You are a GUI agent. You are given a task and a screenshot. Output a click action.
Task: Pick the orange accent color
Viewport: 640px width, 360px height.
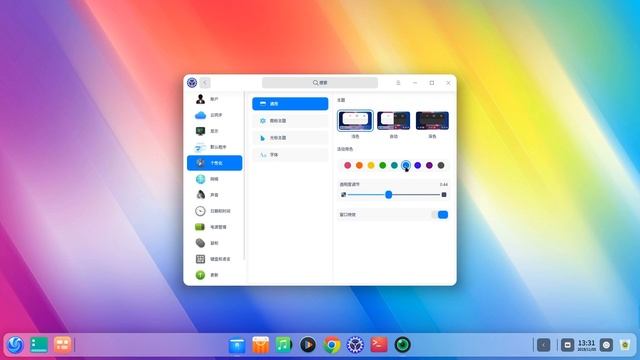pos(359,165)
